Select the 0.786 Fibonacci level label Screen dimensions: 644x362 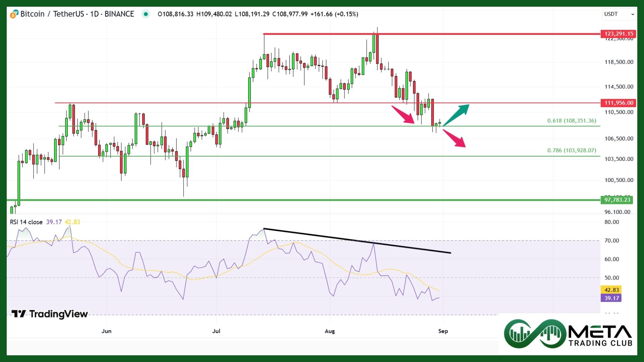(572, 150)
